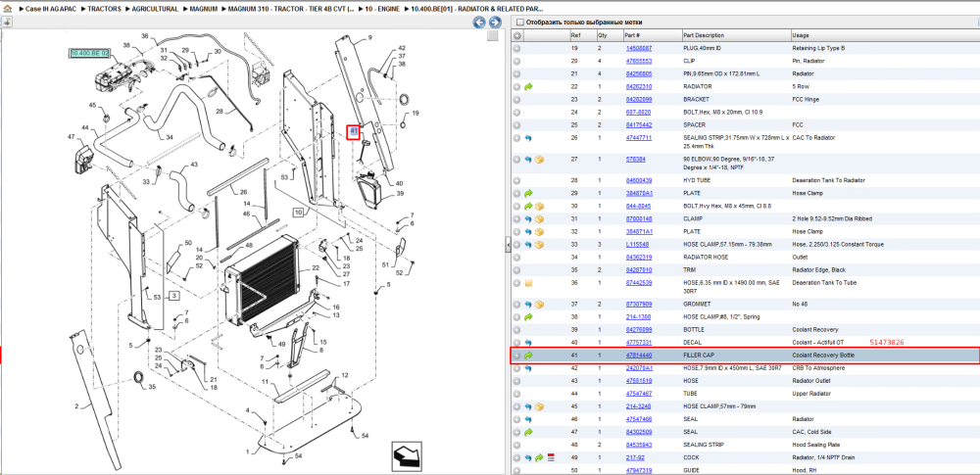Click 'Radiator, 1/4 NPTF Drain' usage text
Image resolution: width=980 pixels, height=475 pixels.
[x=824, y=457]
